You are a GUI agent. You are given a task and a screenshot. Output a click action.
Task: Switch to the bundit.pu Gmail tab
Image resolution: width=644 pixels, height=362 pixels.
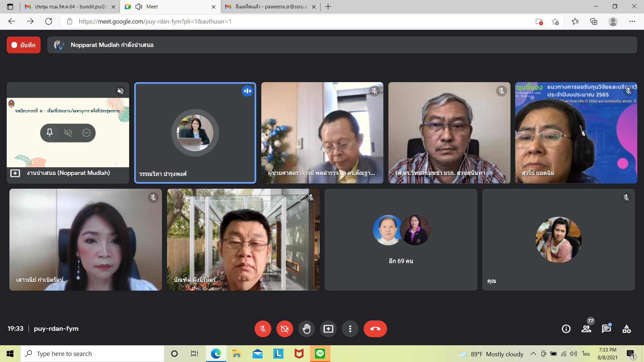pyautogui.click(x=70, y=7)
